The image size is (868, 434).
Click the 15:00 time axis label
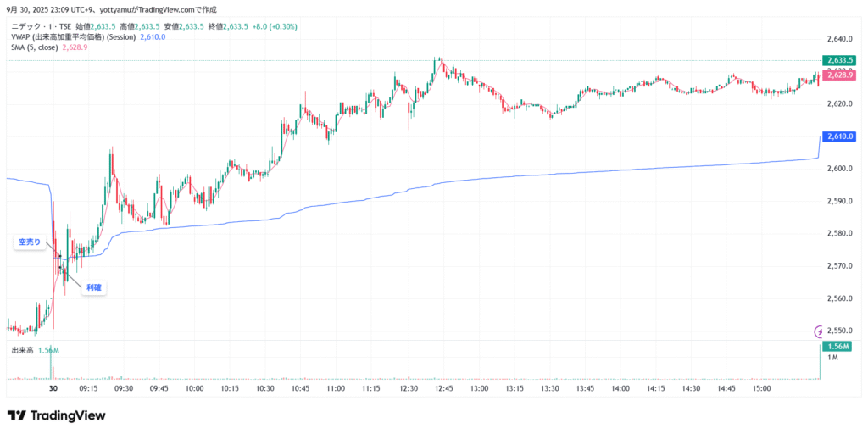point(762,387)
